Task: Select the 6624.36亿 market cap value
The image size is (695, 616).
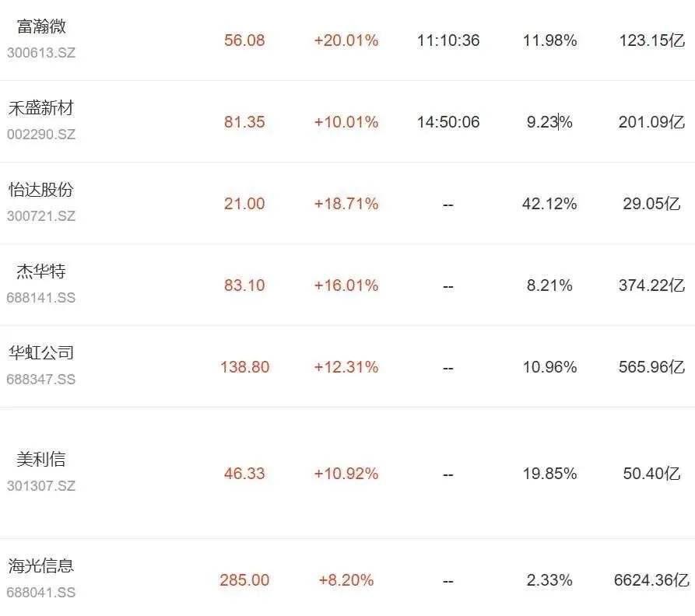Action: [x=651, y=579]
